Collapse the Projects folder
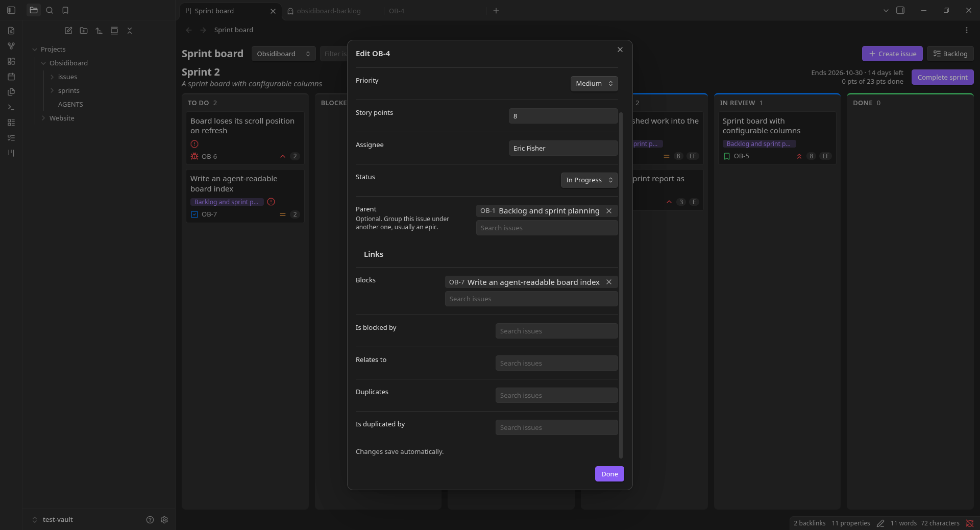Viewport: 980px width, 530px height. tap(35, 50)
